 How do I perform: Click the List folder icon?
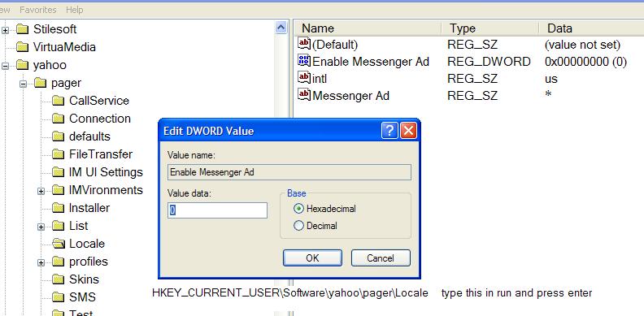[x=59, y=226]
